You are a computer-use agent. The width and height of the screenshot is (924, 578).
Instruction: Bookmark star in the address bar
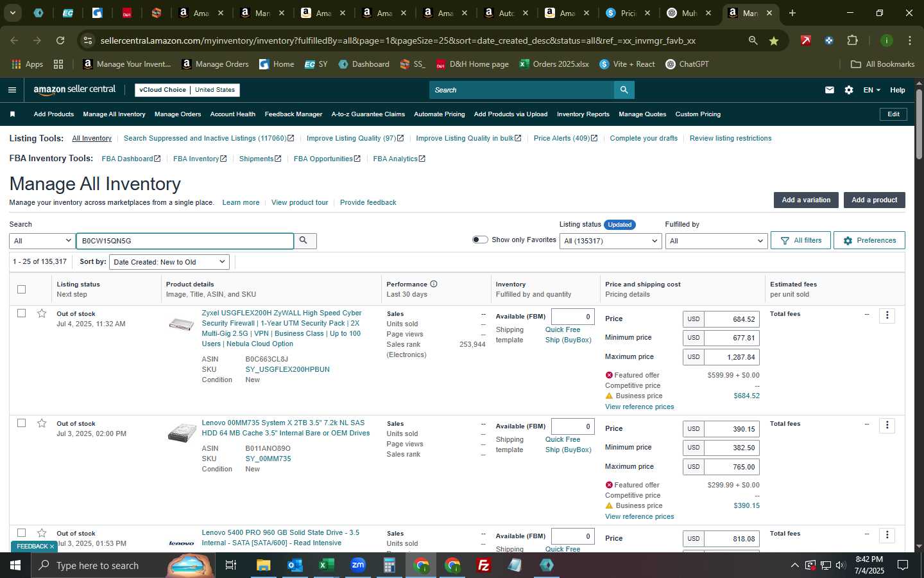click(774, 40)
